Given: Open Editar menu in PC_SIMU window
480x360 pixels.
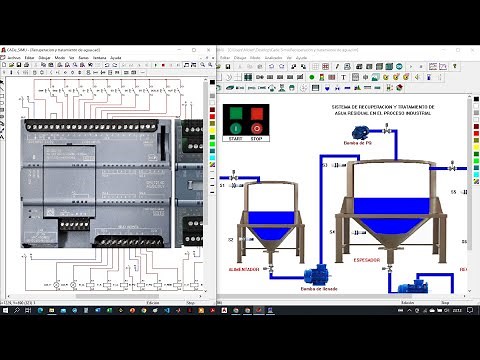Looking at the screenshot, I should click(x=225, y=58).
